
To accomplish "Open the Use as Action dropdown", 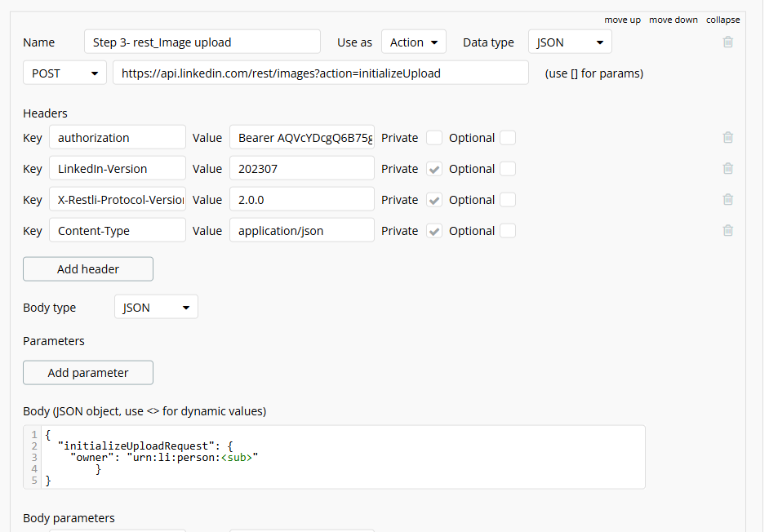I will pyautogui.click(x=413, y=42).
